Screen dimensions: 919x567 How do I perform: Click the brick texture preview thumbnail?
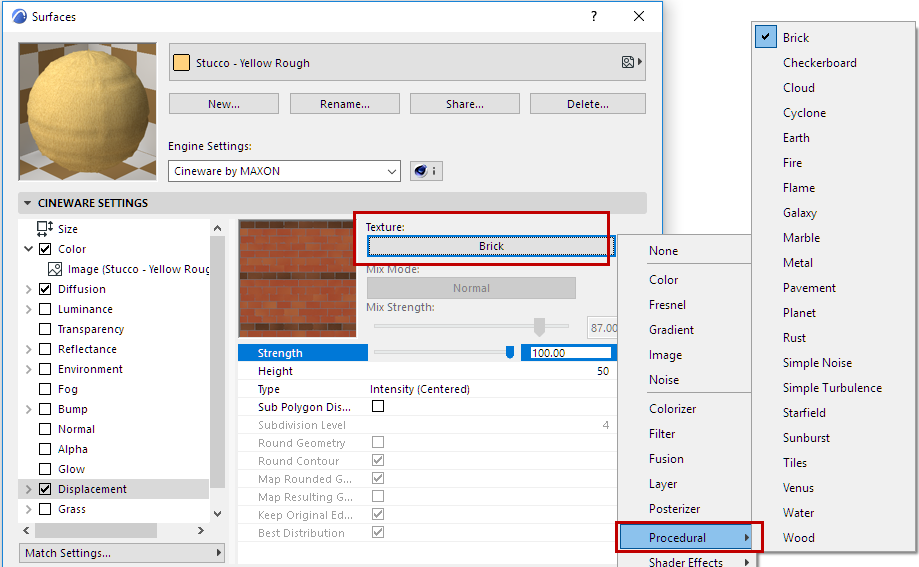(x=297, y=279)
